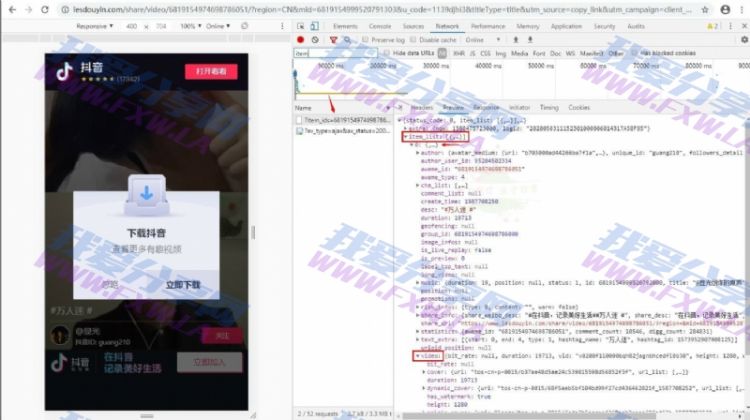Screen dimensions: 750x420
Task: Open Online throttling dropdown in device toolbar
Action: [218, 26]
